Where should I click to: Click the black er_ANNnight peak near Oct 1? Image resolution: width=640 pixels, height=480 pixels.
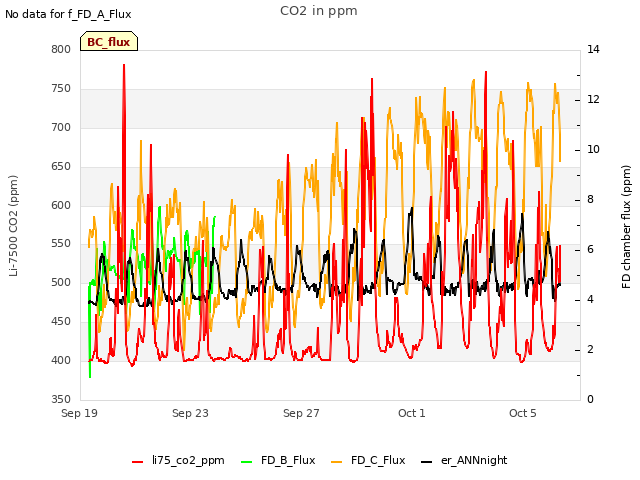(x=412, y=209)
